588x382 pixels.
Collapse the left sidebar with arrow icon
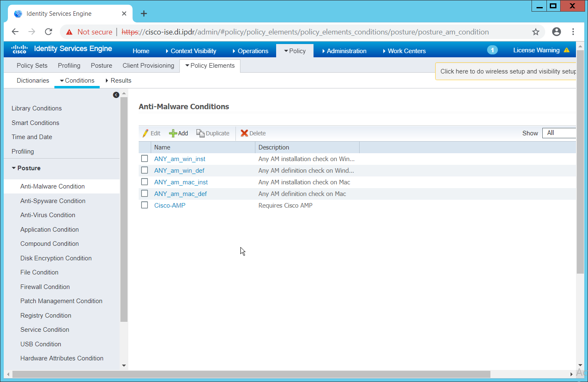tap(116, 95)
